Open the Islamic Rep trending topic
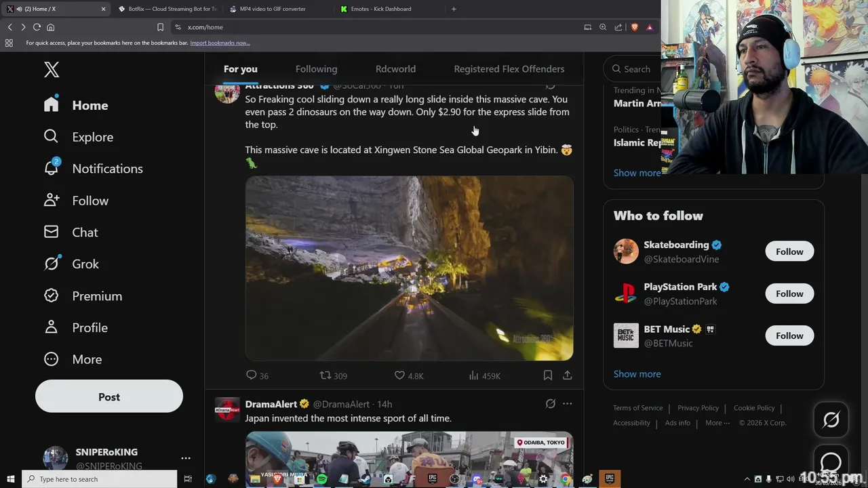Screen dimensions: 868x488 click(637, 142)
